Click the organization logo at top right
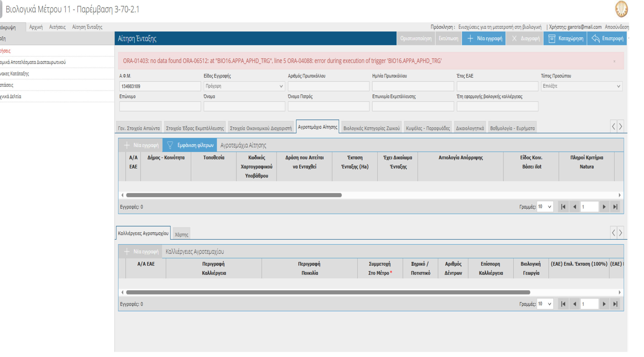The width and height of the screenshot is (644, 357). pyautogui.click(x=621, y=9)
